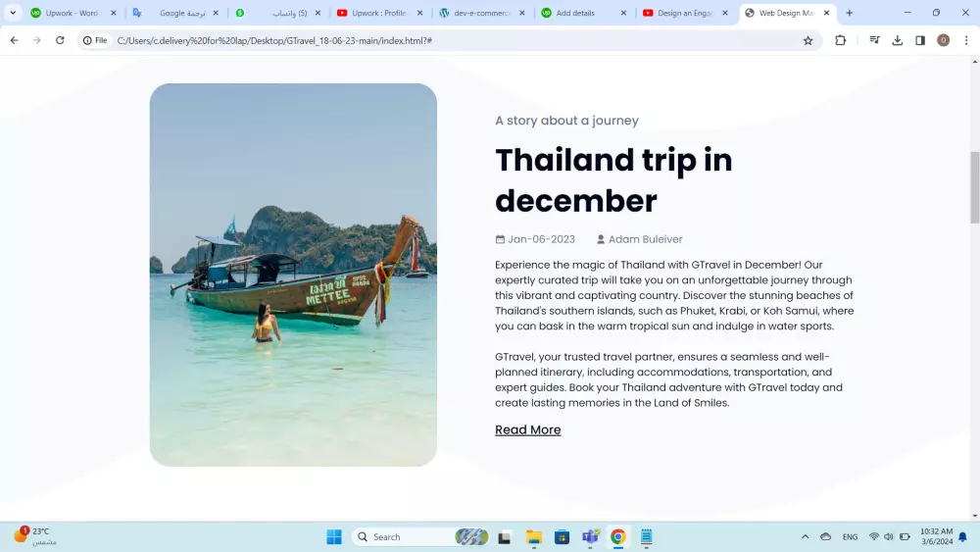Follow the Read More link
Image resolution: width=980 pixels, height=552 pixels.
[527, 429]
